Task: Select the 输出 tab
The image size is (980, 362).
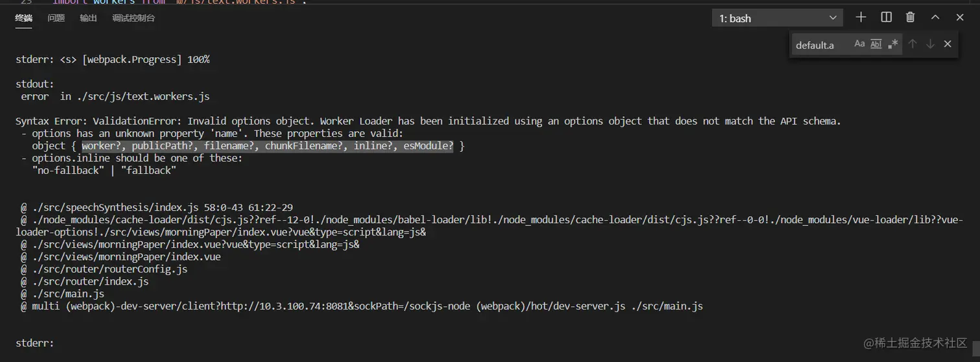Action: pos(88,18)
